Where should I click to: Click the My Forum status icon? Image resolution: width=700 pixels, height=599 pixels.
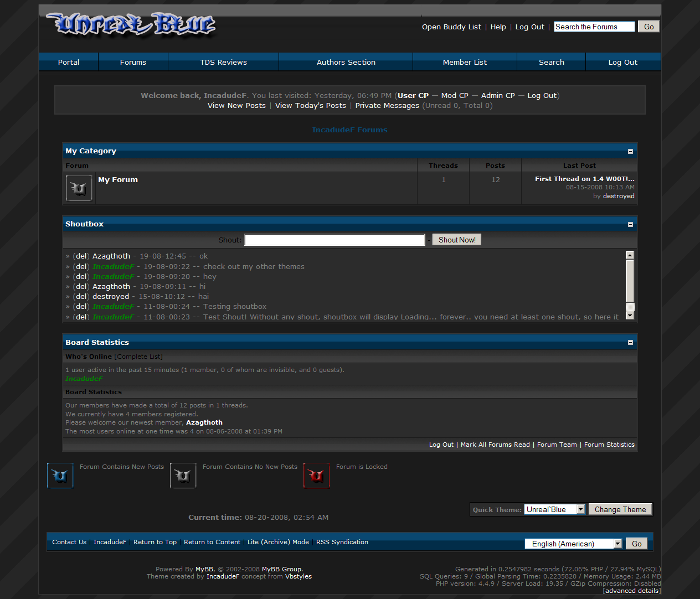[x=79, y=188]
